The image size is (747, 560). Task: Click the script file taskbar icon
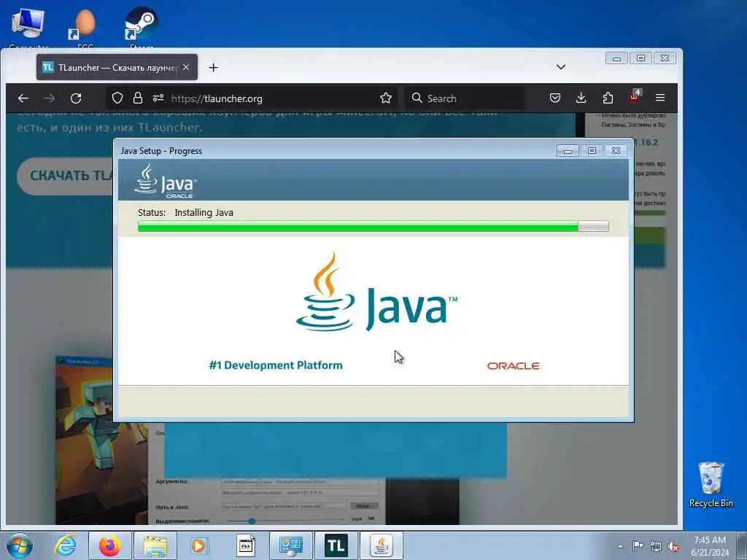click(x=246, y=545)
